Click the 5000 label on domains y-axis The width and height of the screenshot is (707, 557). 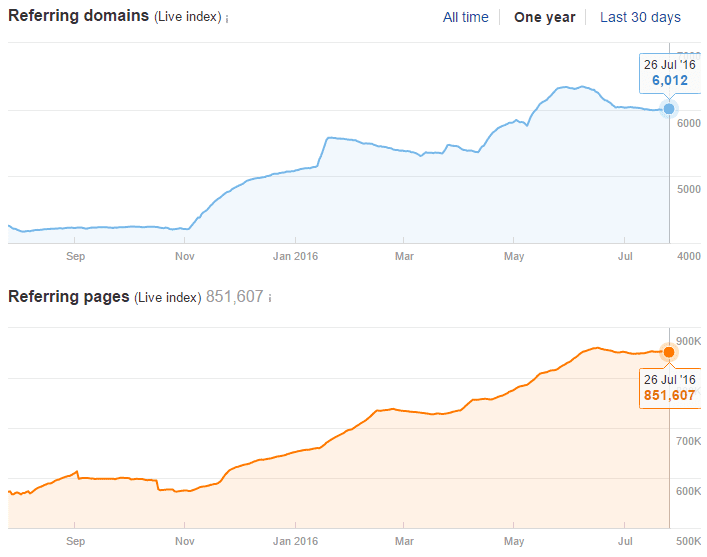click(x=689, y=189)
